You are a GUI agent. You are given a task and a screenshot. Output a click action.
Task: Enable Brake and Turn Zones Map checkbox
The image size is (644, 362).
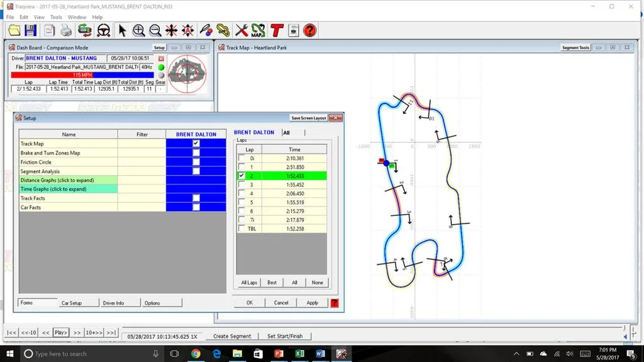196,152
